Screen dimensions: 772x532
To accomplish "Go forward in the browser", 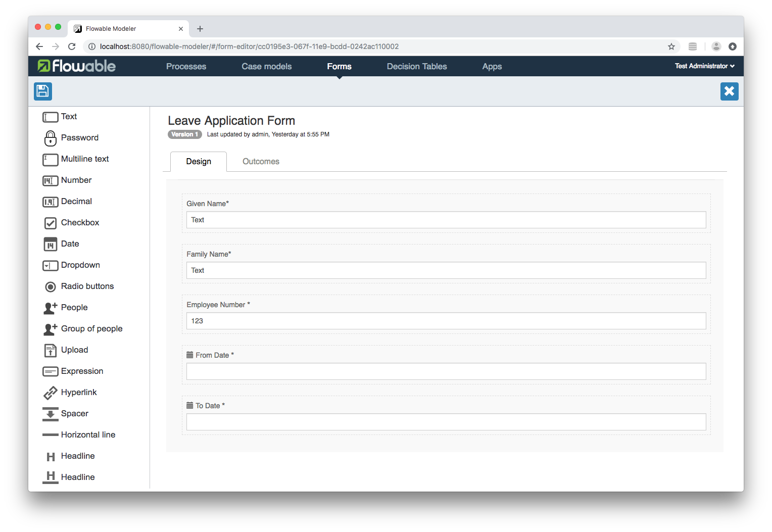I will [x=56, y=46].
